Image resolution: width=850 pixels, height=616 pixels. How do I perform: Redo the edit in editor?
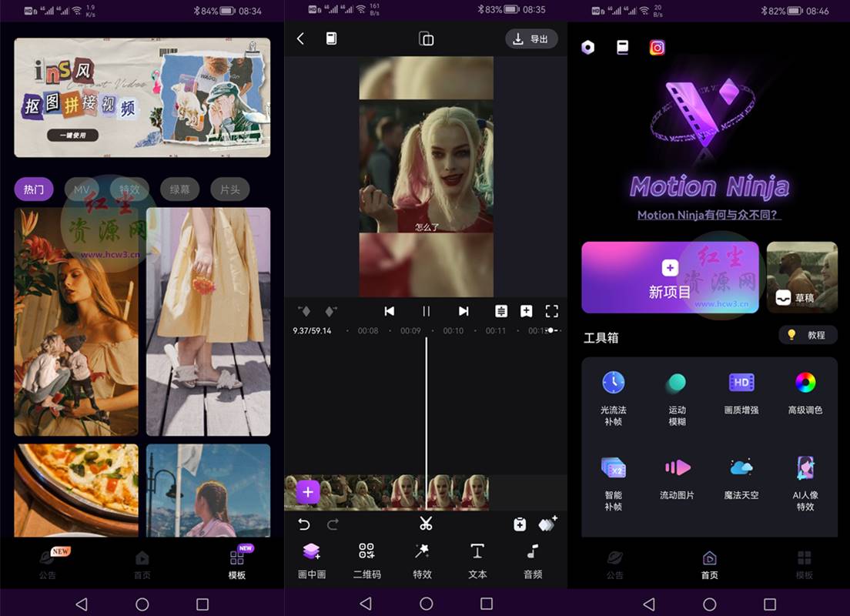[333, 524]
